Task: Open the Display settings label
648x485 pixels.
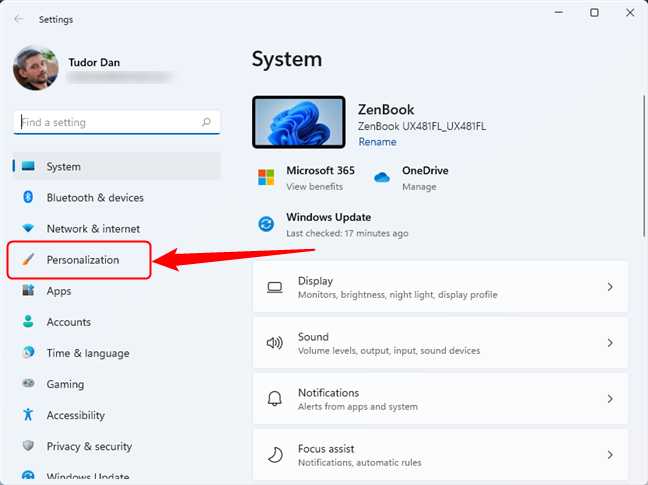Action: [315, 281]
